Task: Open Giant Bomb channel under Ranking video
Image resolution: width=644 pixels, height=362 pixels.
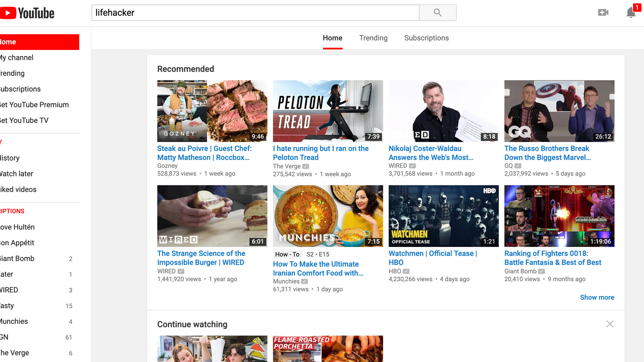Action: [x=520, y=271]
